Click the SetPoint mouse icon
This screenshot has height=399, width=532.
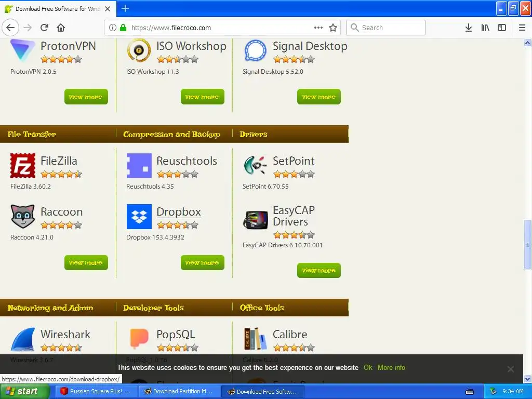(255, 165)
